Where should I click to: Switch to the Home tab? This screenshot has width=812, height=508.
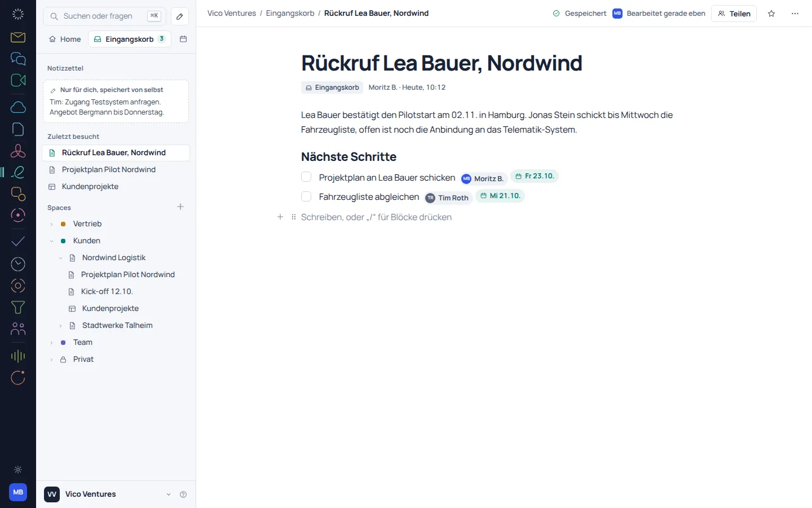coord(65,39)
